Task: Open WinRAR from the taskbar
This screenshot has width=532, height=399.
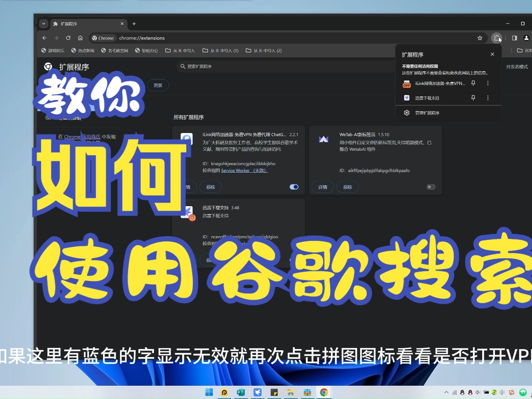Action: click(x=307, y=392)
